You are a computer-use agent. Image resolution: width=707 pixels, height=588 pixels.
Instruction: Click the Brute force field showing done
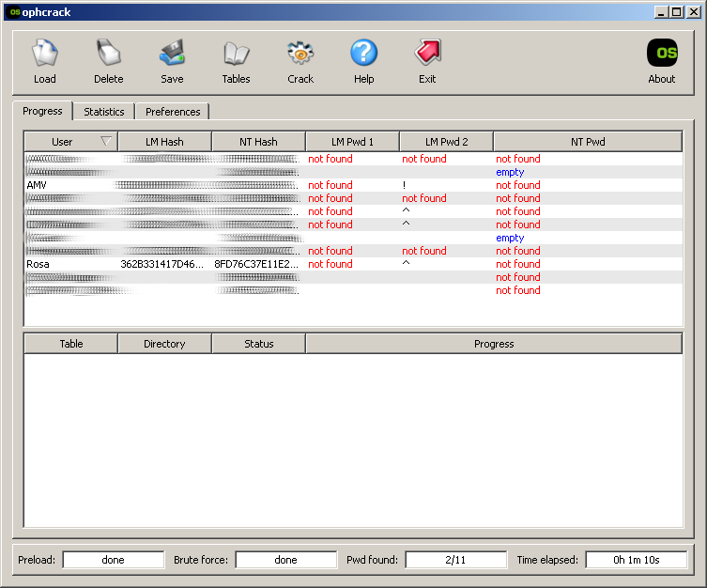click(285, 560)
